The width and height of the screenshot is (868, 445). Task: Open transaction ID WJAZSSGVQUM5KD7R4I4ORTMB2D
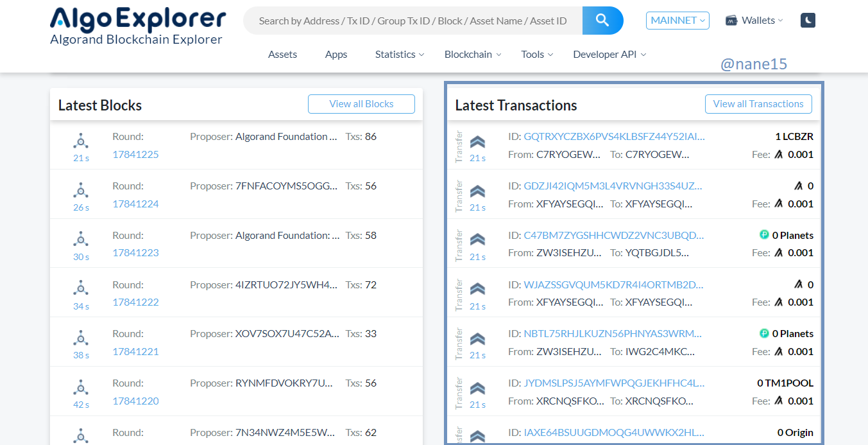(x=613, y=284)
